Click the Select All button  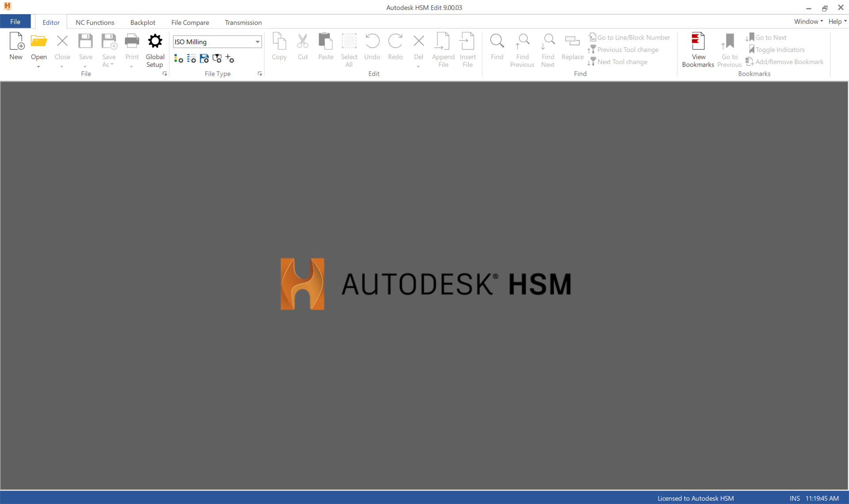point(349,49)
